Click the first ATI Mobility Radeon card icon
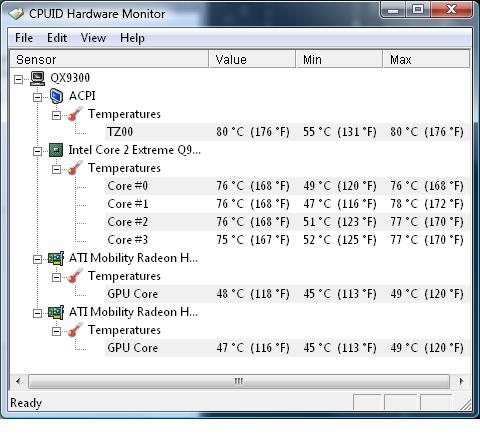The width and height of the screenshot is (480, 440). tap(56, 258)
